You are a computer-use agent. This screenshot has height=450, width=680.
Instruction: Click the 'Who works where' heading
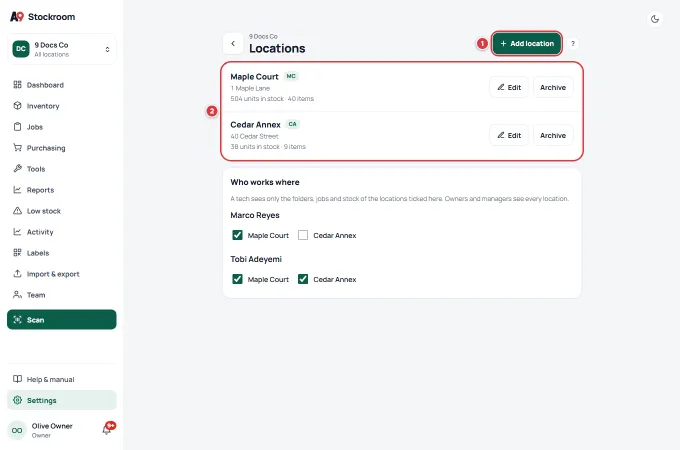tap(265, 183)
